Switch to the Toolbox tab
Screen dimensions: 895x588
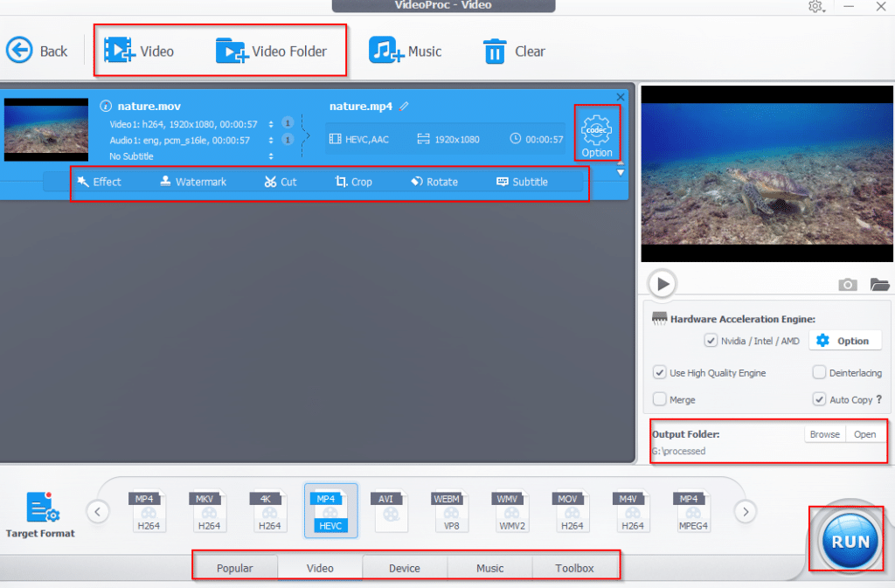(574, 568)
